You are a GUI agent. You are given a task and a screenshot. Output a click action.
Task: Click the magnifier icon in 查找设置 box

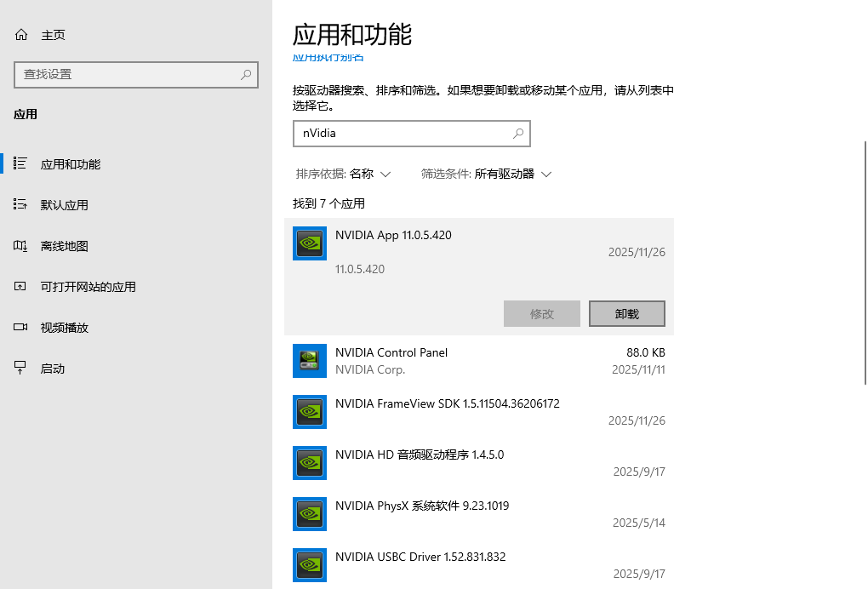(x=246, y=75)
